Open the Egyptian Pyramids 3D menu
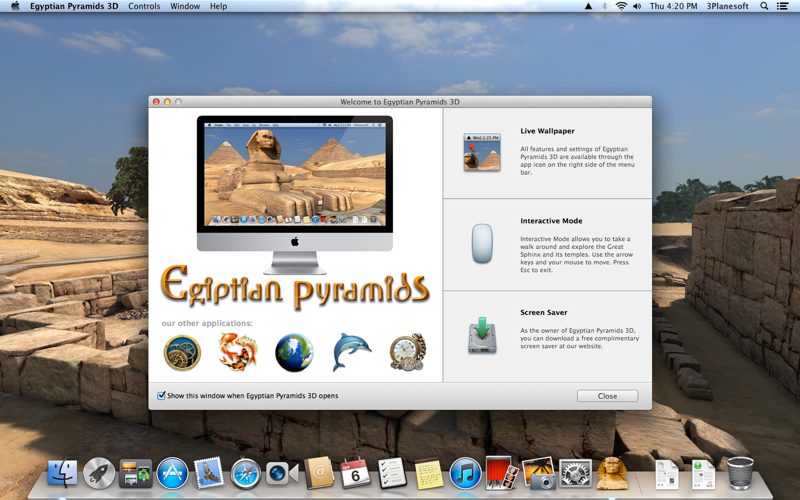800x500 pixels. point(74,6)
